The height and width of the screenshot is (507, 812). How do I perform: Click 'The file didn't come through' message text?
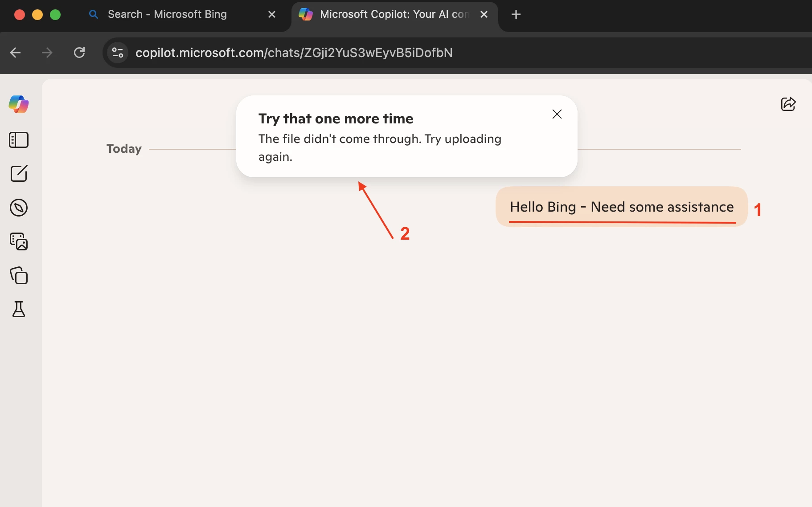(380, 148)
